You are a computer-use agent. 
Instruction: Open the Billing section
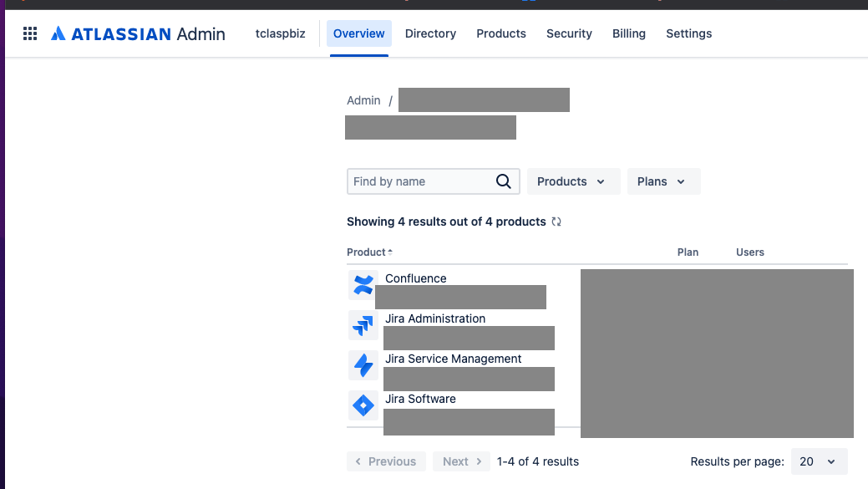628,33
